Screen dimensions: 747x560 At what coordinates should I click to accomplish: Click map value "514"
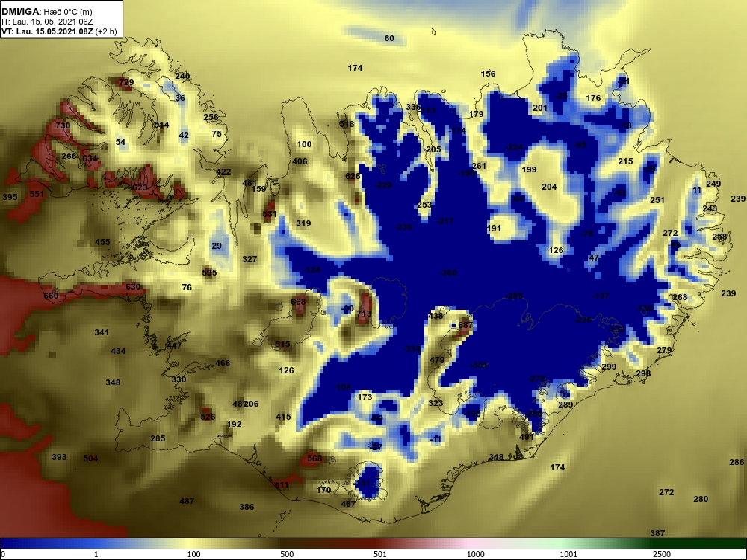(161, 125)
